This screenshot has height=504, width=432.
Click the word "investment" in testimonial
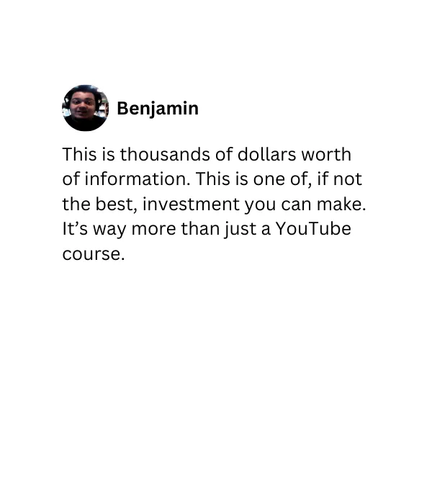(191, 204)
